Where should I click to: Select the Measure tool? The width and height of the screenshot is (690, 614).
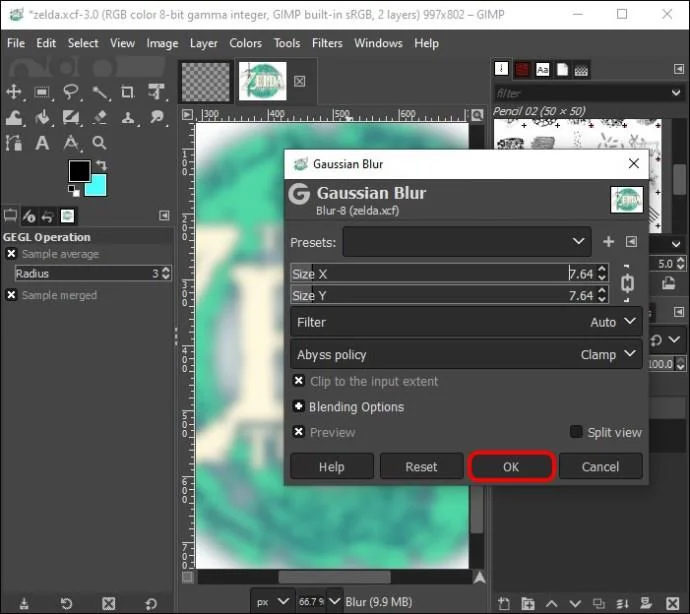tap(71, 143)
